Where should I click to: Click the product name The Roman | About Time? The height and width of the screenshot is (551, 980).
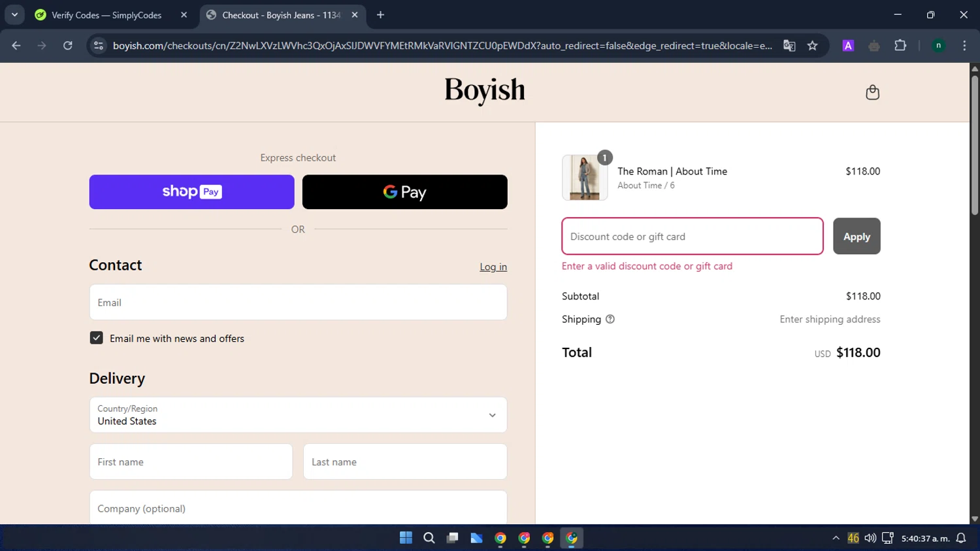point(672,171)
